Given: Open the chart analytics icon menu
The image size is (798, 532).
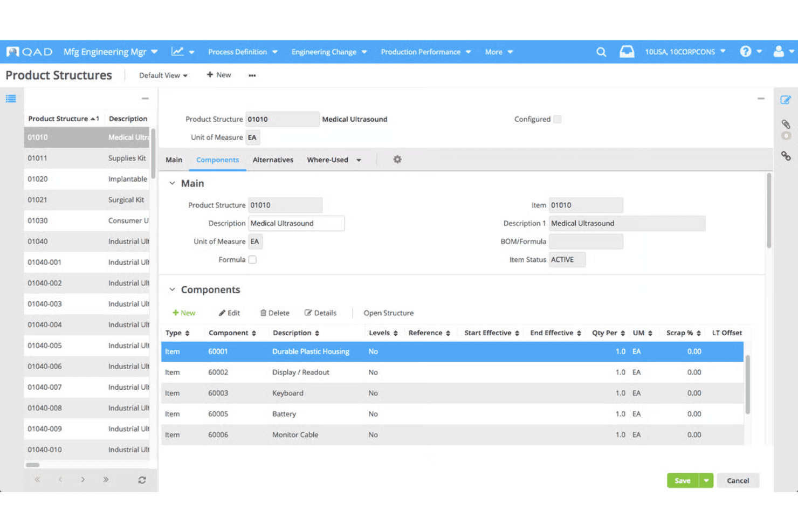Looking at the screenshot, I should point(182,52).
